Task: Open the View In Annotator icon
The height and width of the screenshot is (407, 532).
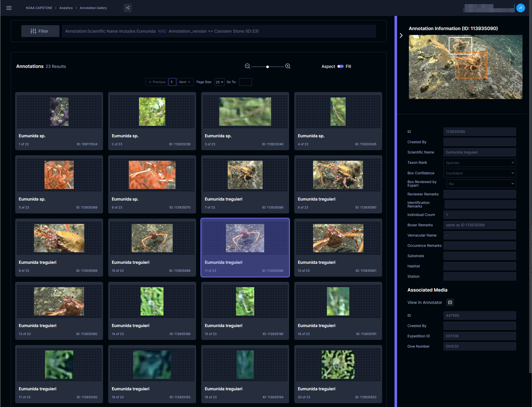Action: click(x=450, y=302)
